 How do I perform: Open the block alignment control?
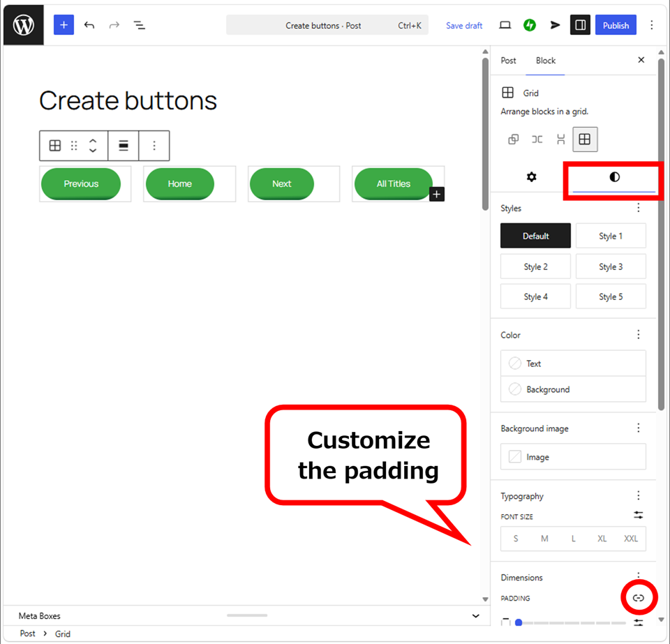(124, 146)
